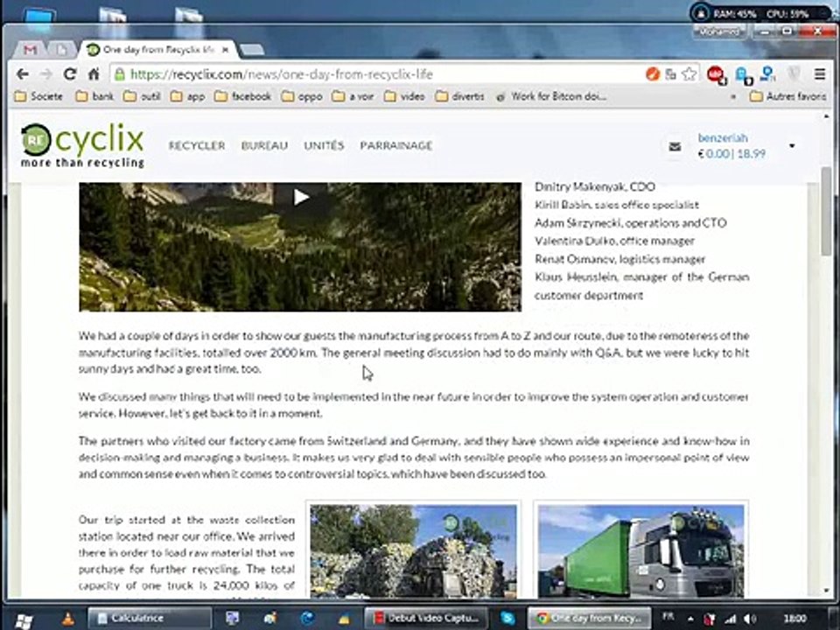Switch to Debut Video Capture taskbar window

tap(426, 619)
